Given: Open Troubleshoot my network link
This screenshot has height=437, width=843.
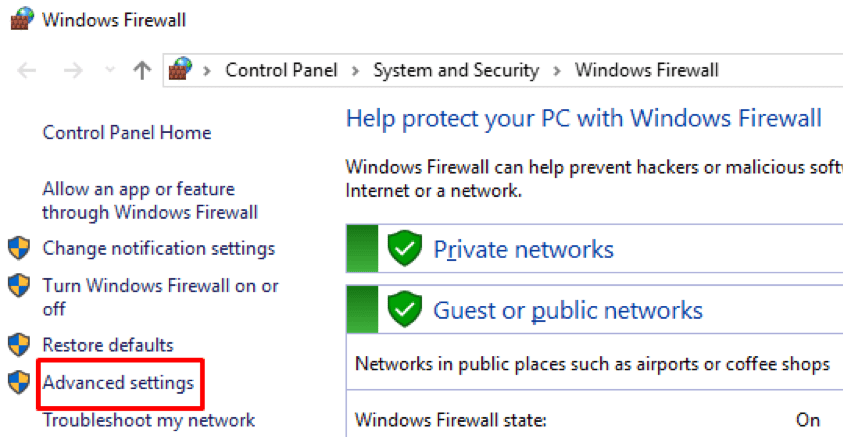Looking at the screenshot, I should 149,420.
